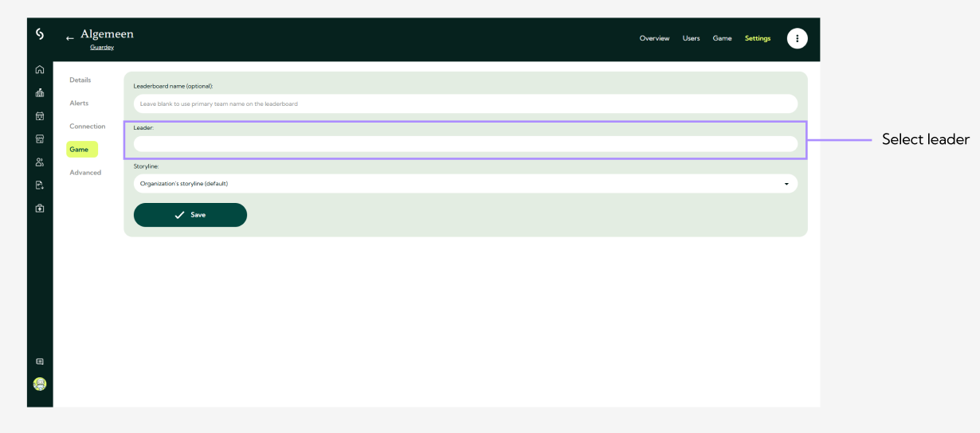The width and height of the screenshot is (980, 433).
Task: Select the Alerts settings section
Action: click(x=79, y=103)
